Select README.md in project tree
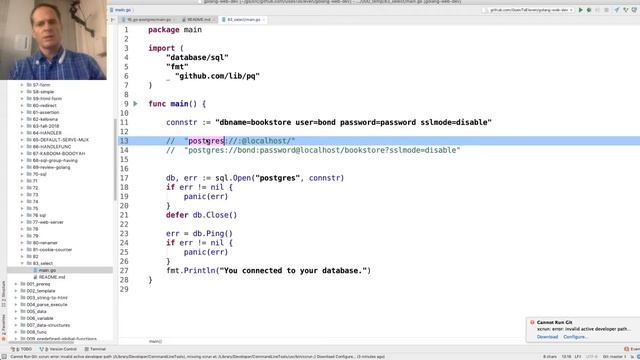Screen dimensions: 640x360 pyautogui.click(x=52, y=277)
